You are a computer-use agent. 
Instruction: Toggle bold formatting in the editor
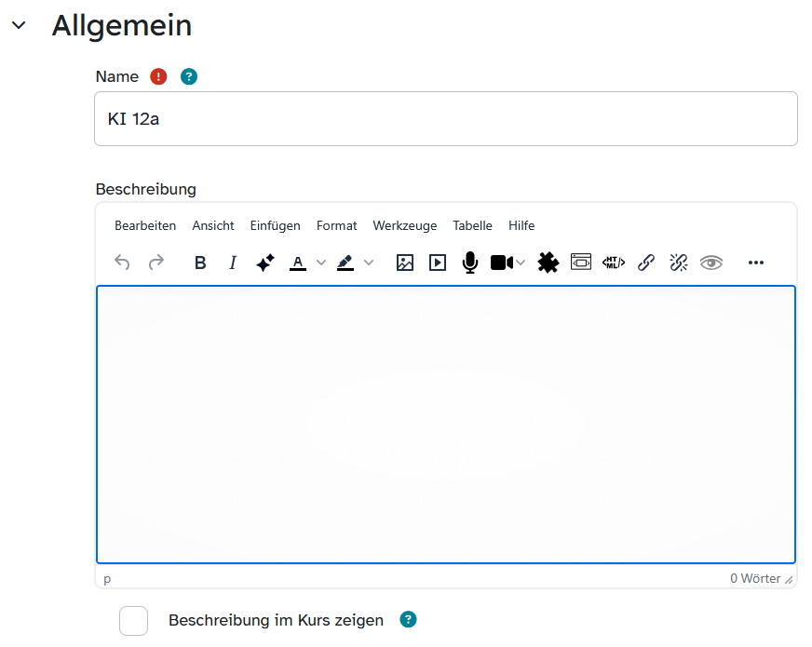click(x=200, y=263)
